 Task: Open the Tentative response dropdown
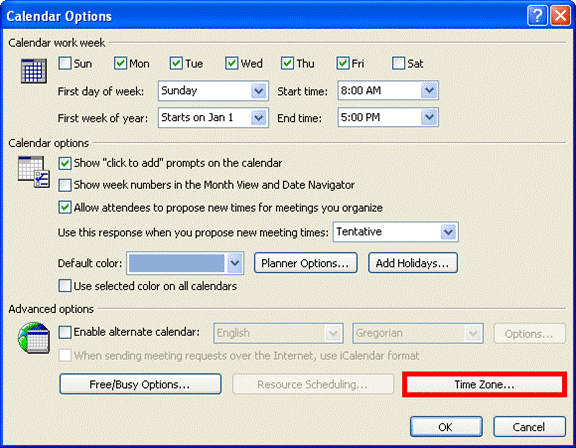click(396, 232)
